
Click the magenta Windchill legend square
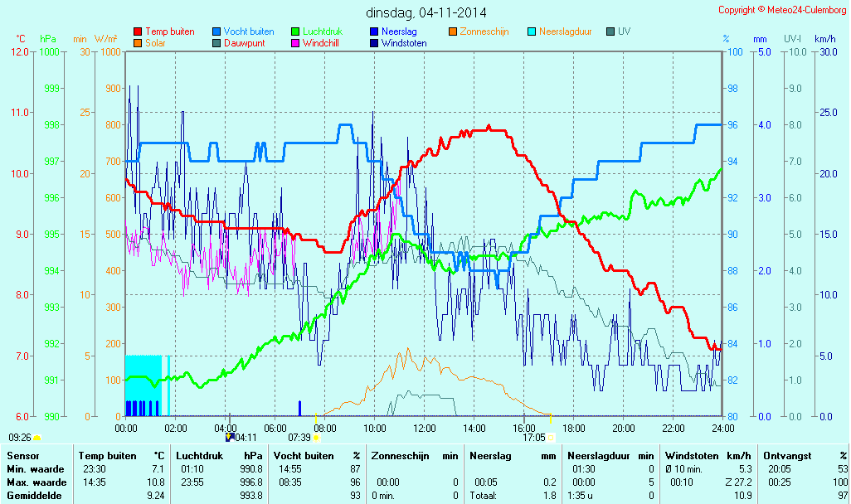295,43
